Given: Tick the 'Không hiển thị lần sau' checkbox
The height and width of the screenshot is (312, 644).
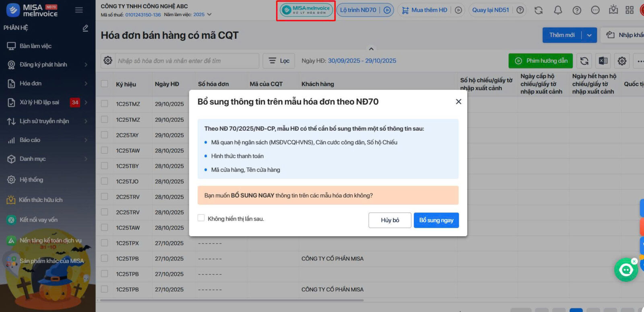Looking at the screenshot, I should (x=201, y=218).
